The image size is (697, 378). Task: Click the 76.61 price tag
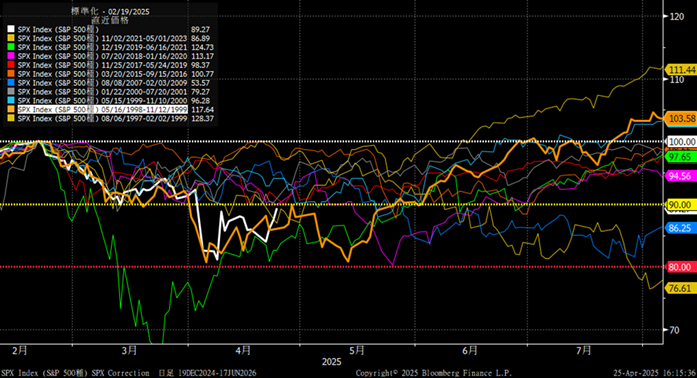coord(680,288)
